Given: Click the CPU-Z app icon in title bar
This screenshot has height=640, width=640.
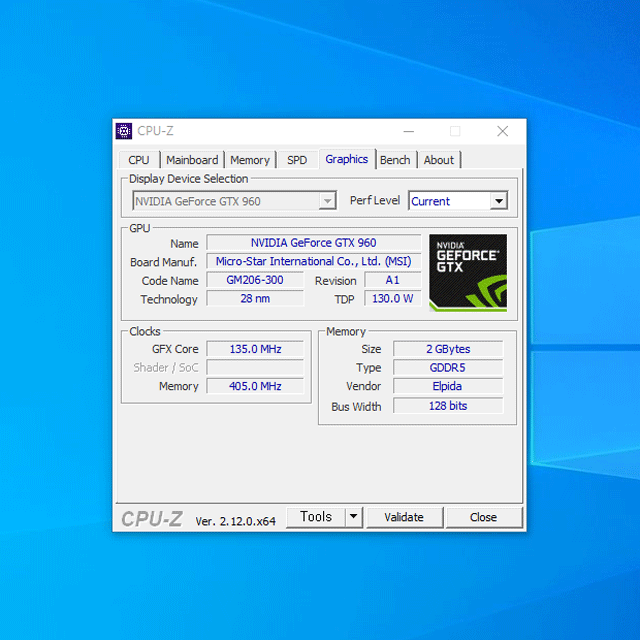Looking at the screenshot, I should pyautogui.click(x=124, y=131).
